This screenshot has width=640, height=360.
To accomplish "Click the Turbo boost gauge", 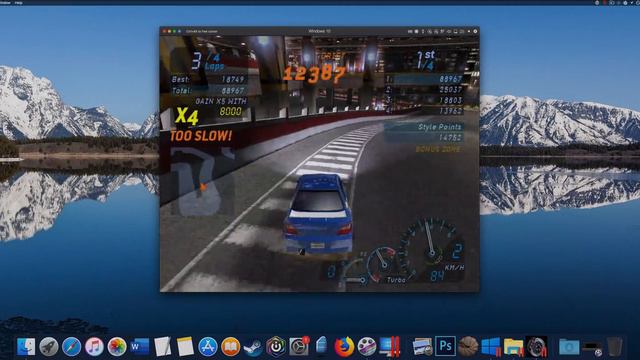I will (x=382, y=264).
